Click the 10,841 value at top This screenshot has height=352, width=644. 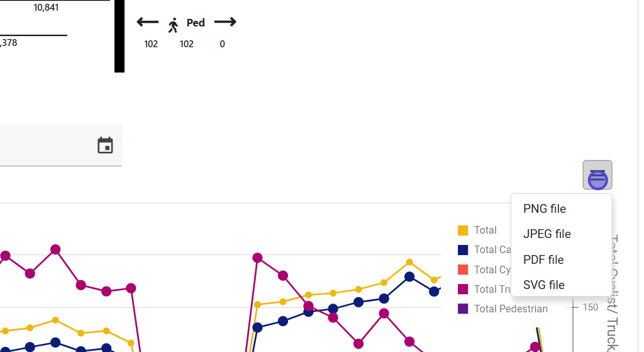46,8
